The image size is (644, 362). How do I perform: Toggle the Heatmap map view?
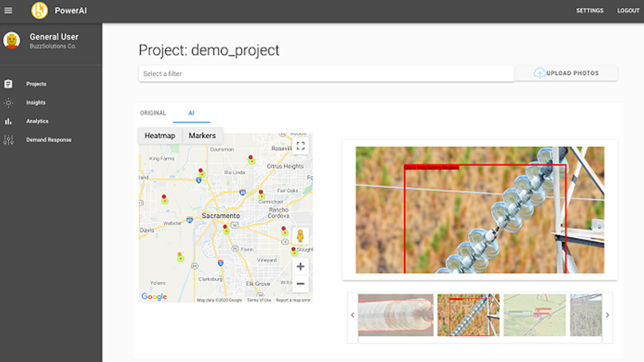[160, 136]
